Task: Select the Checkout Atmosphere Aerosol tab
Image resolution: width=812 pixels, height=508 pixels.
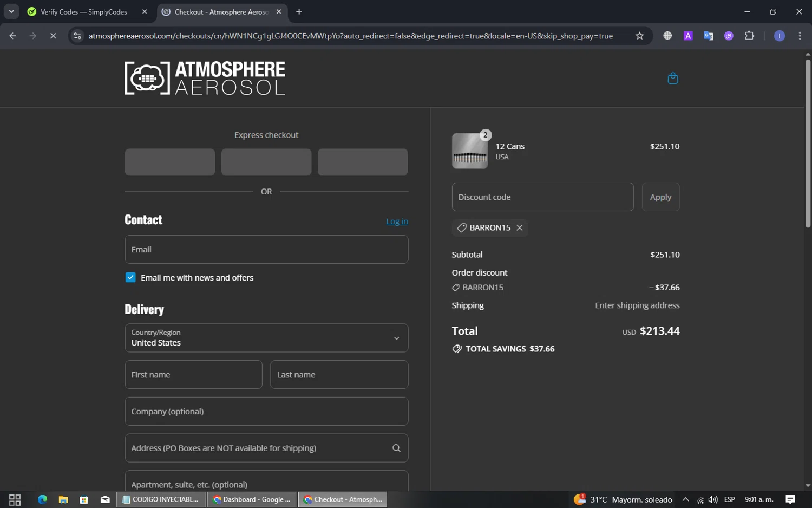Action: 222,11
